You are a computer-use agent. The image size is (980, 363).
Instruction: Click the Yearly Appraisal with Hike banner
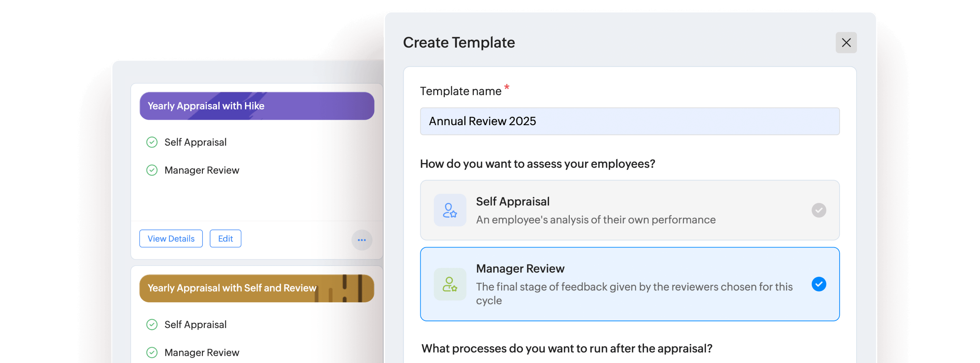[x=256, y=106]
